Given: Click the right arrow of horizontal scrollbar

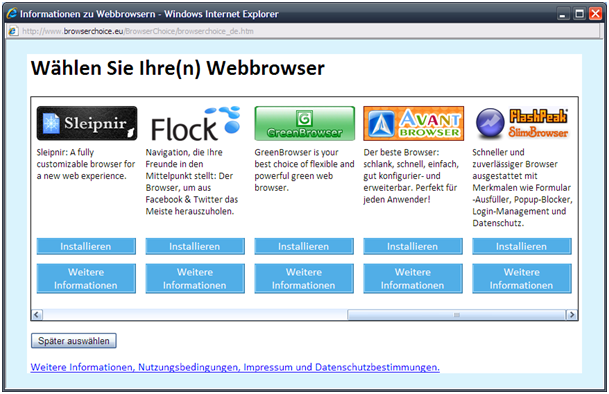Looking at the screenshot, I should point(572,315).
